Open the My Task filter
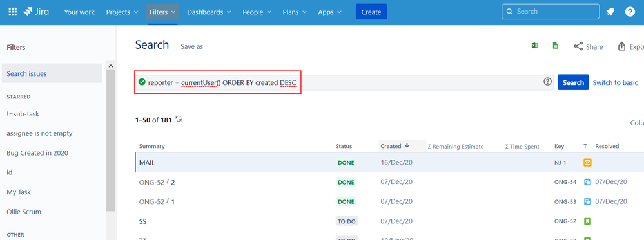Viewport: 644px width, 240px height. [19, 192]
